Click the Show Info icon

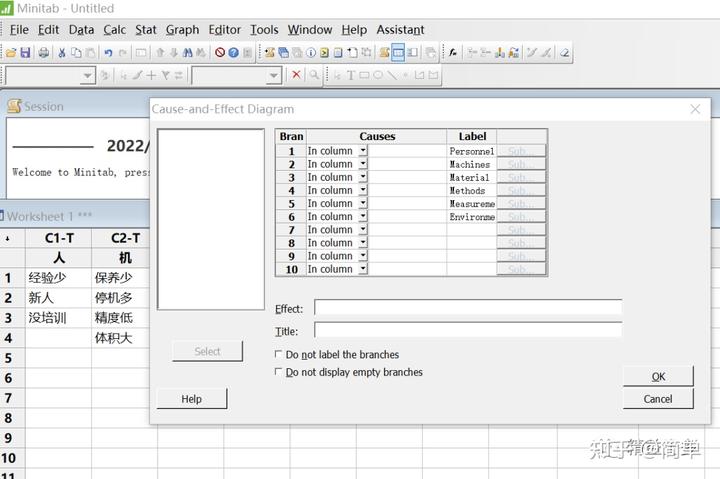tap(311, 53)
